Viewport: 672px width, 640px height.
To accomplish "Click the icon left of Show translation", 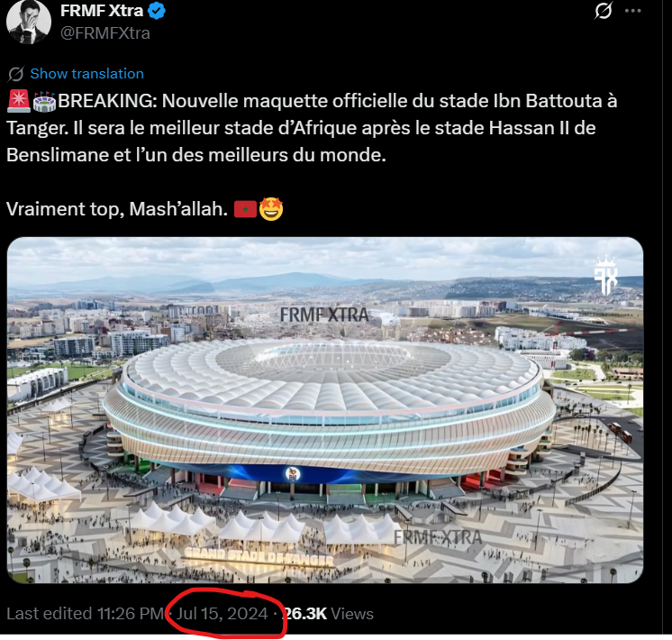I will click(15, 74).
